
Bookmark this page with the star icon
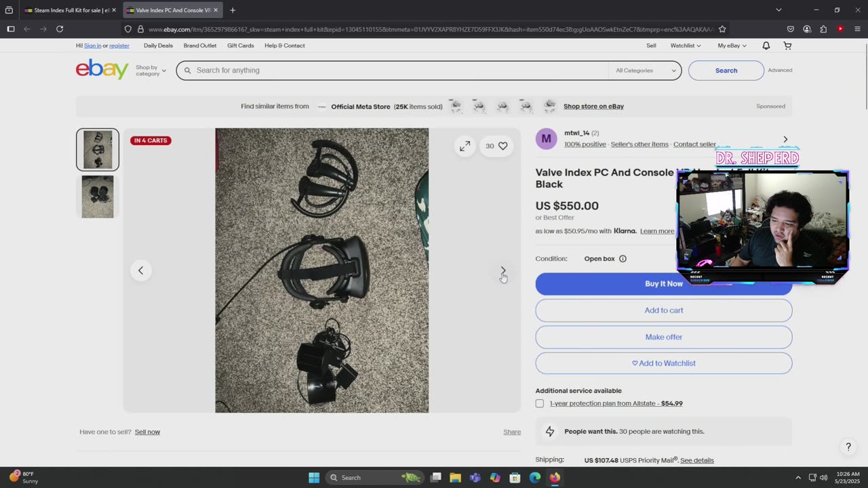tap(722, 29)
